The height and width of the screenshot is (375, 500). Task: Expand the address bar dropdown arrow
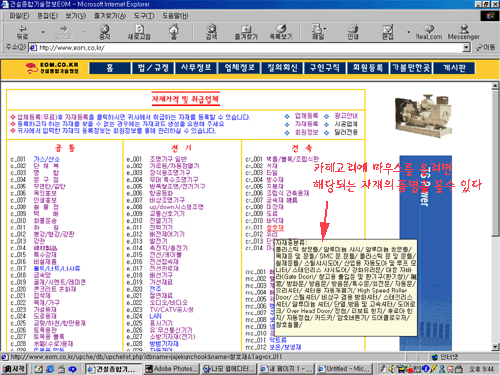coord(467,48)
